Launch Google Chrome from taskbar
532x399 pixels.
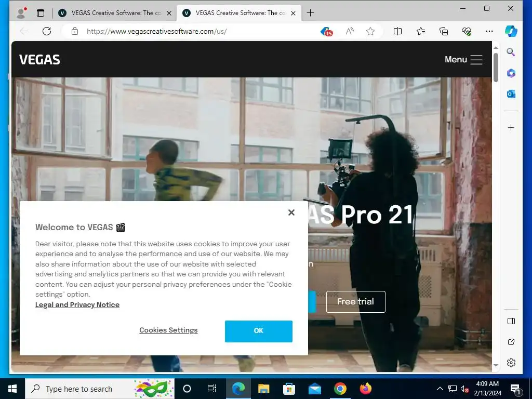tap(340, 389)
